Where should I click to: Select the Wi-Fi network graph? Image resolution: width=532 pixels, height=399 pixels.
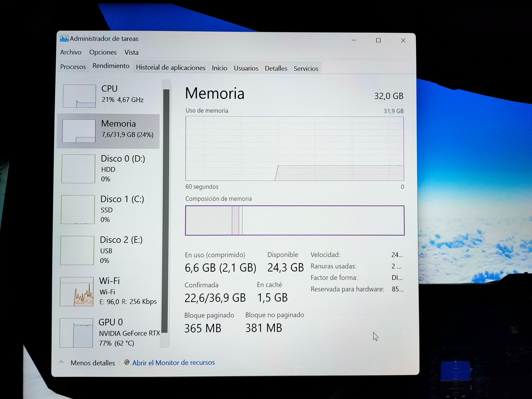coord(77,291)
